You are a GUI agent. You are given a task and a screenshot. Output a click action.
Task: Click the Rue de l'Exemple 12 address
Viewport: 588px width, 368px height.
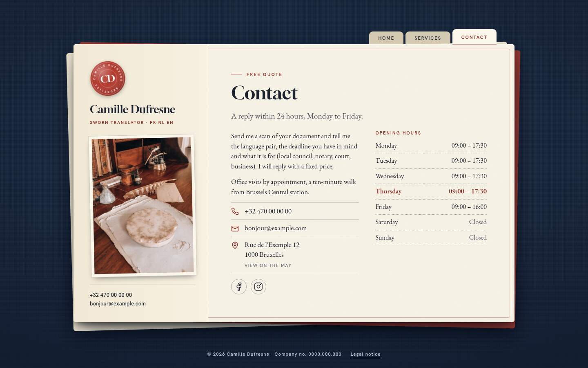tap(272, 245)
